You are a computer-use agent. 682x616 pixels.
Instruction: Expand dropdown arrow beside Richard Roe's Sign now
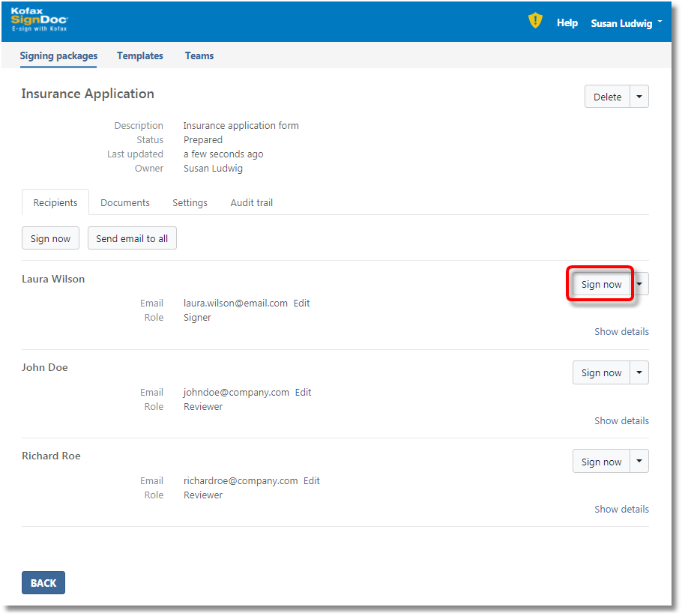(x=639, y=462)
